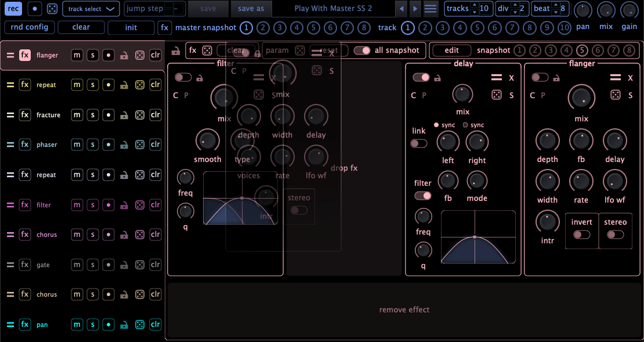Screen dimensions: 644x342
Task: Select master snapshot 2
Action: pos(263,27)
